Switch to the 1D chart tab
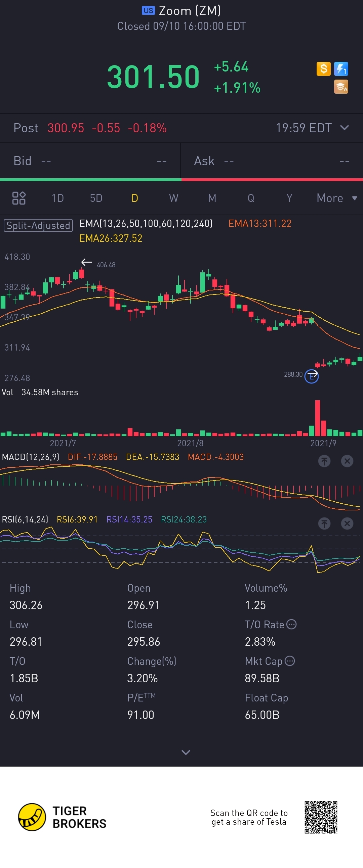The image size is (363, 868). point(58,198)
